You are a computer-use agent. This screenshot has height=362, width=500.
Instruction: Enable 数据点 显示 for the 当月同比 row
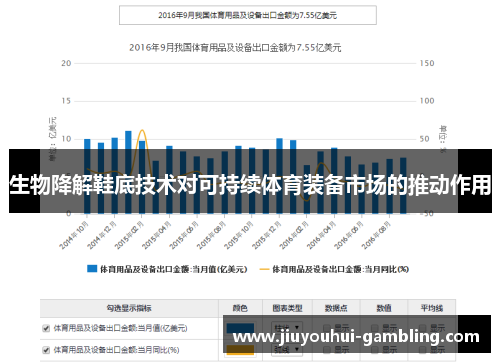point(327,350)
